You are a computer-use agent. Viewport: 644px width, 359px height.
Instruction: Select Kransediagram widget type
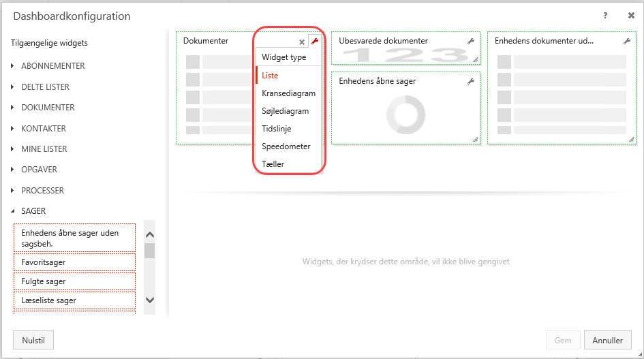click(x=288, y=93)
